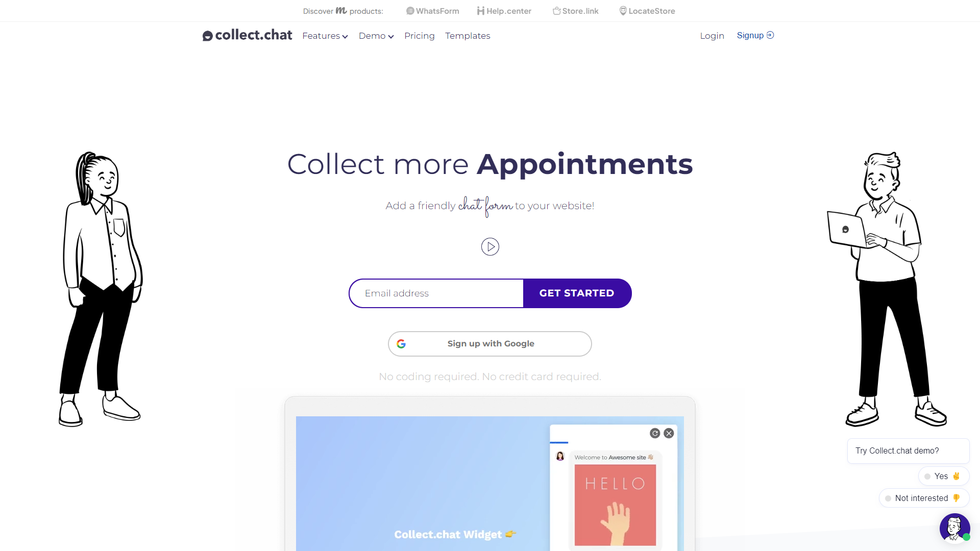Click the WhatsForm product icon
Image resolution: width=980 pixels, height=551 pixels.
point(410,11)
